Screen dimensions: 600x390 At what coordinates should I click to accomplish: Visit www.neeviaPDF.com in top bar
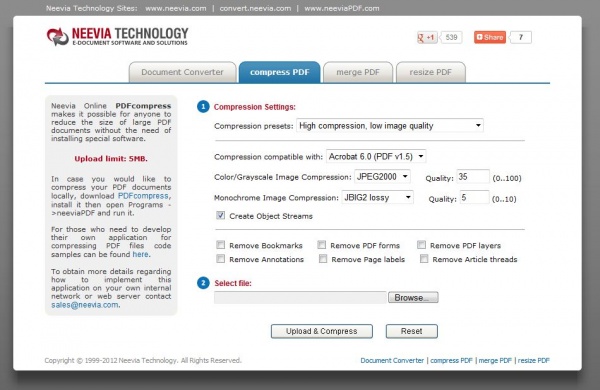coord(342,8)
